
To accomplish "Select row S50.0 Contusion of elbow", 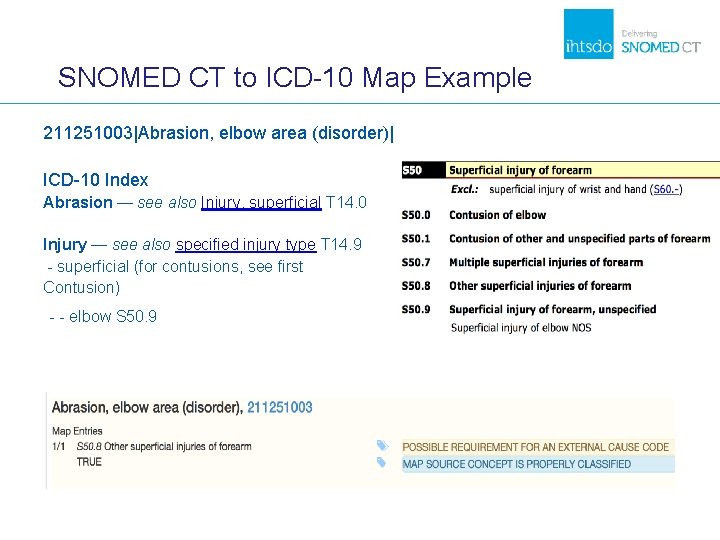I will click(474, 215).
